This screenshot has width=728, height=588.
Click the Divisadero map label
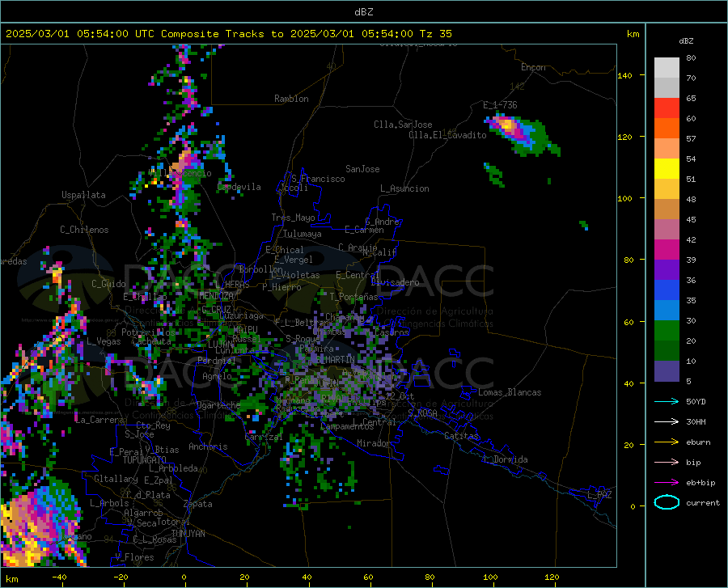tap(395, 282)
